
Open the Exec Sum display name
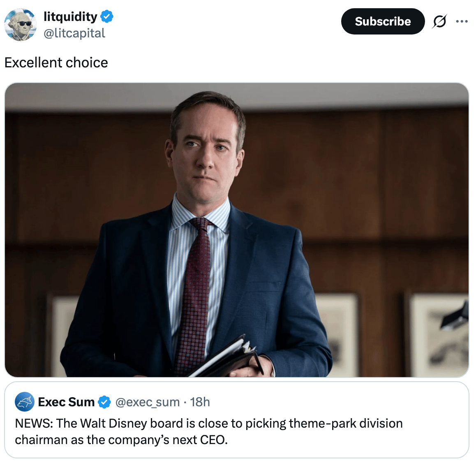coord(66,402)
